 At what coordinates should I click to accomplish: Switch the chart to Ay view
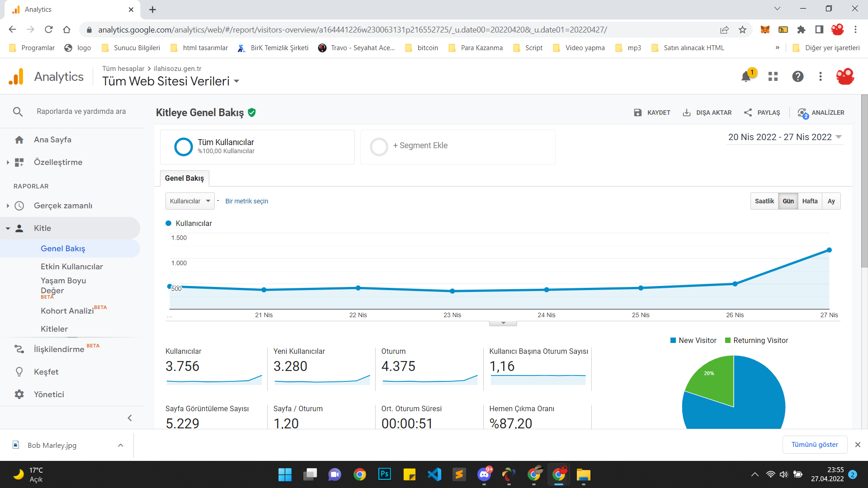(831, 201)
